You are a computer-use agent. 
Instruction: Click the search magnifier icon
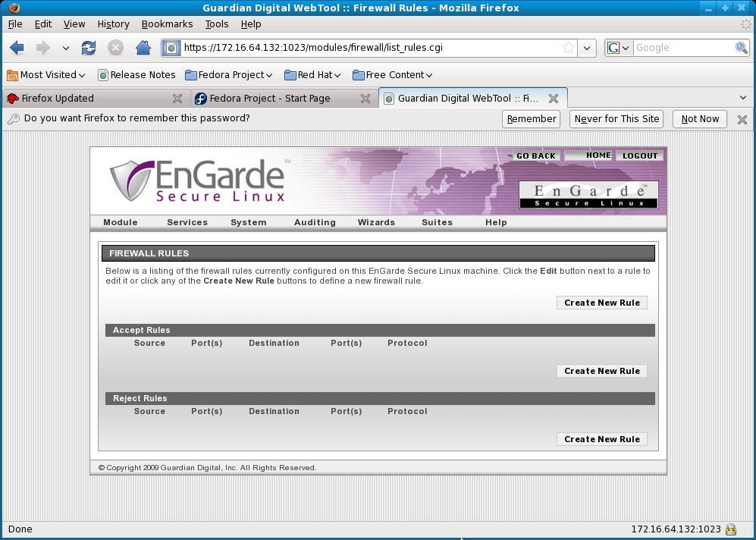pos(742,48)
